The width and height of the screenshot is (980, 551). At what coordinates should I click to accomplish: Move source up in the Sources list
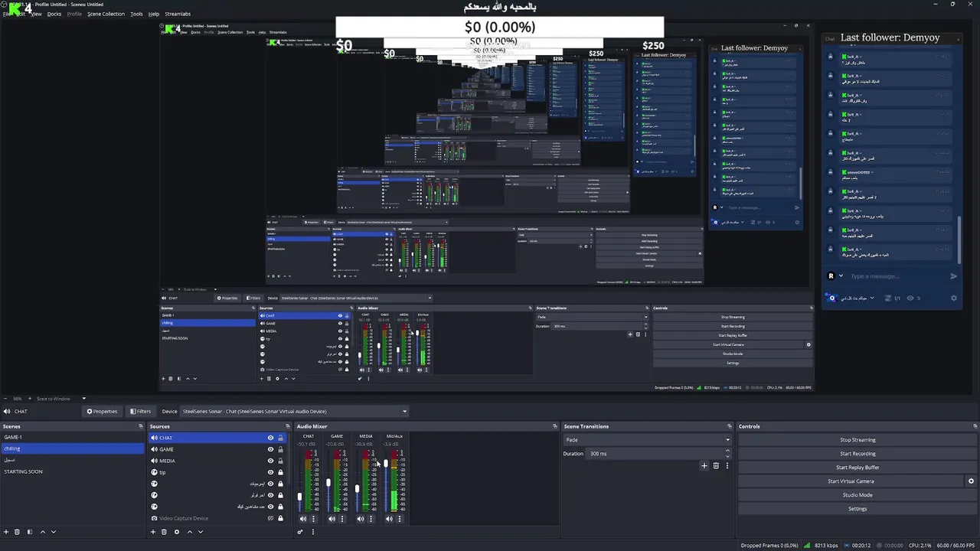190,532
